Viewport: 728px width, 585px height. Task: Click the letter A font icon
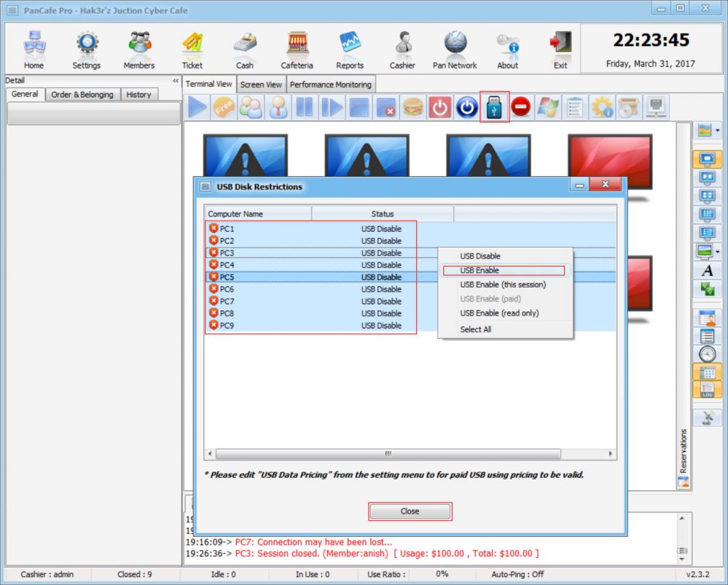click(x=707, y=270)
